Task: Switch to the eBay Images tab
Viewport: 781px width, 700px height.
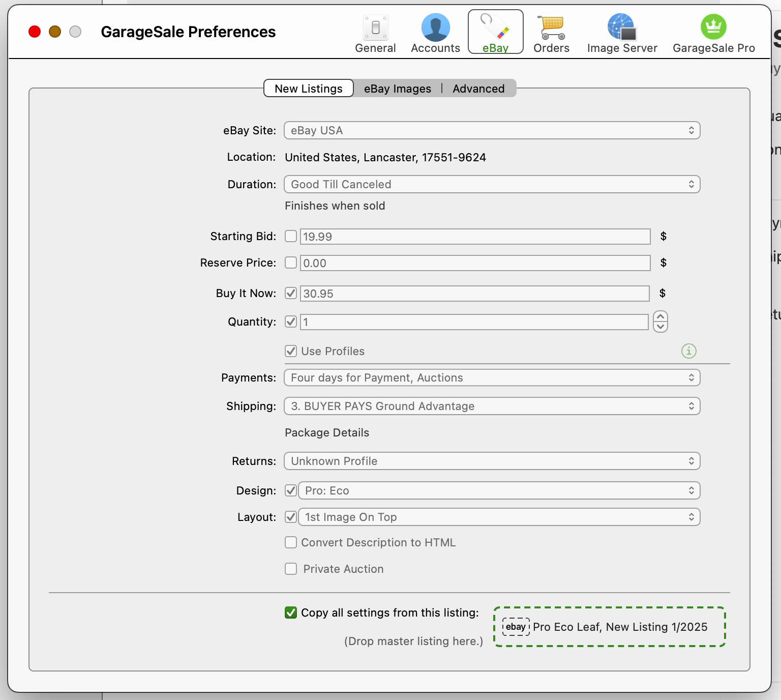Action: click(x=397, y=89)
